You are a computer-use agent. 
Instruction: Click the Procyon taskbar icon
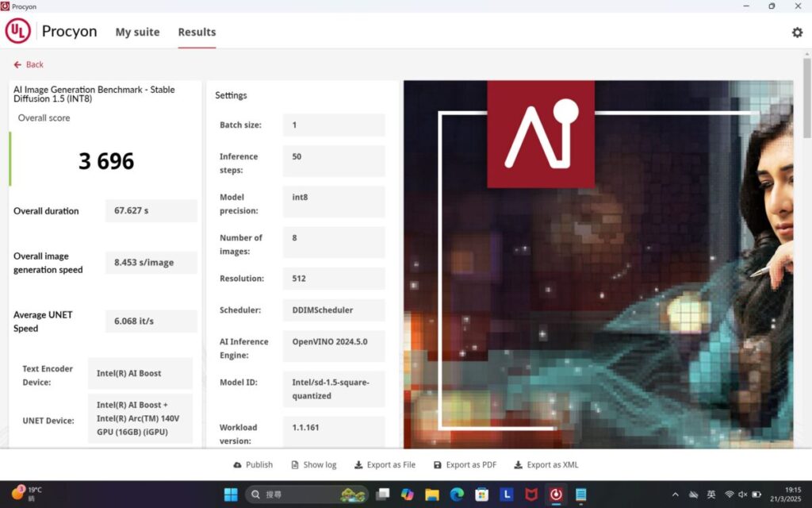[x=556, y=495]
